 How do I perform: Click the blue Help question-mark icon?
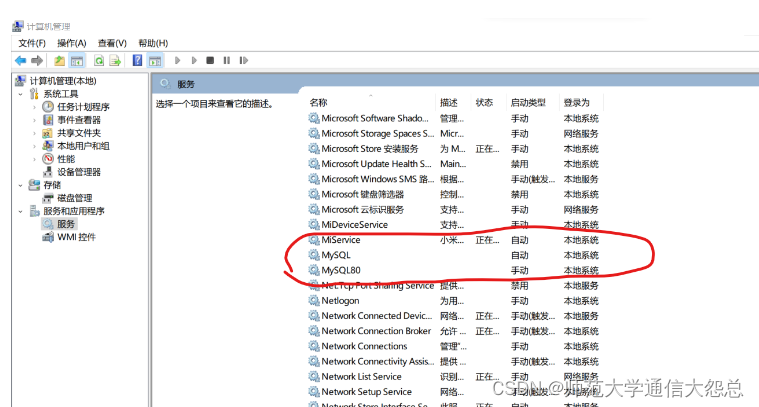(x=137, y=60)
